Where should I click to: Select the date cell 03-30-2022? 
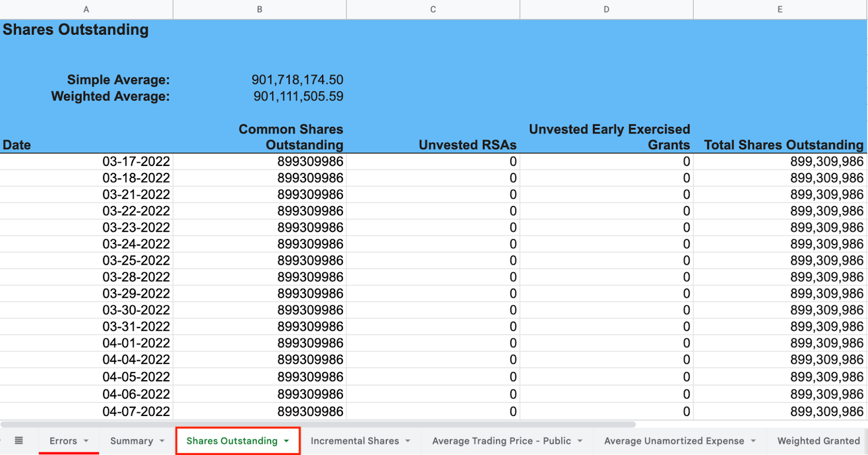[x=86, y=310]
